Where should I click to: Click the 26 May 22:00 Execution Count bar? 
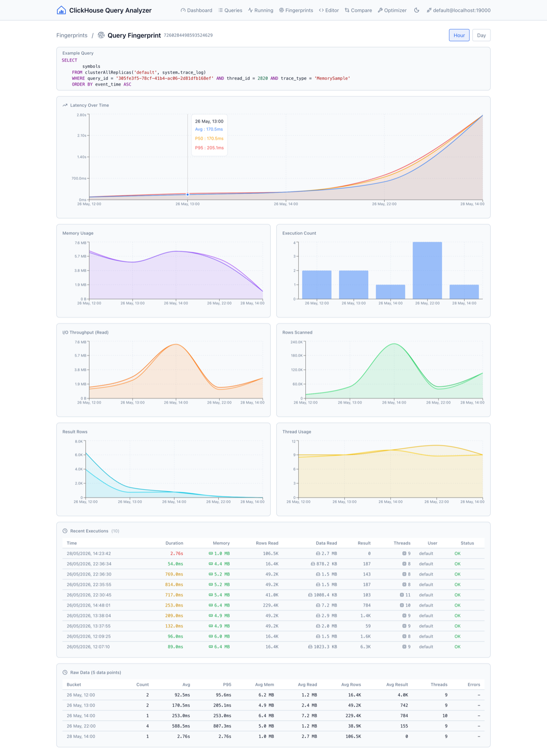pos(427,270)
